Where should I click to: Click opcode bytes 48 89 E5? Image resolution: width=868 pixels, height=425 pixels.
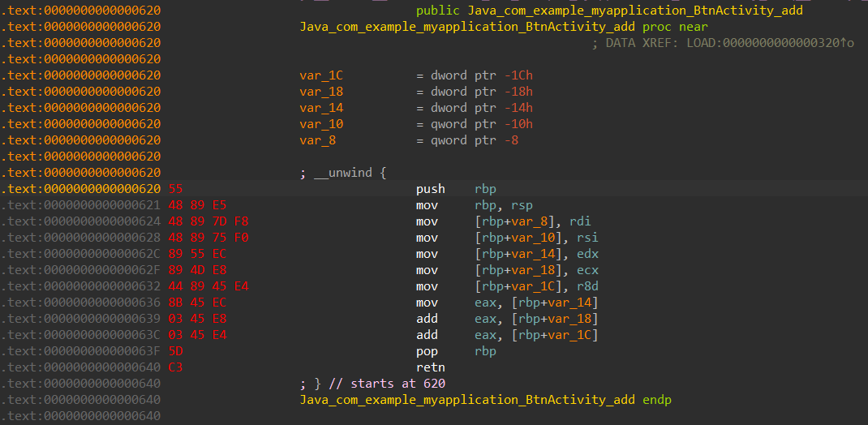click(x=197, y=205)
